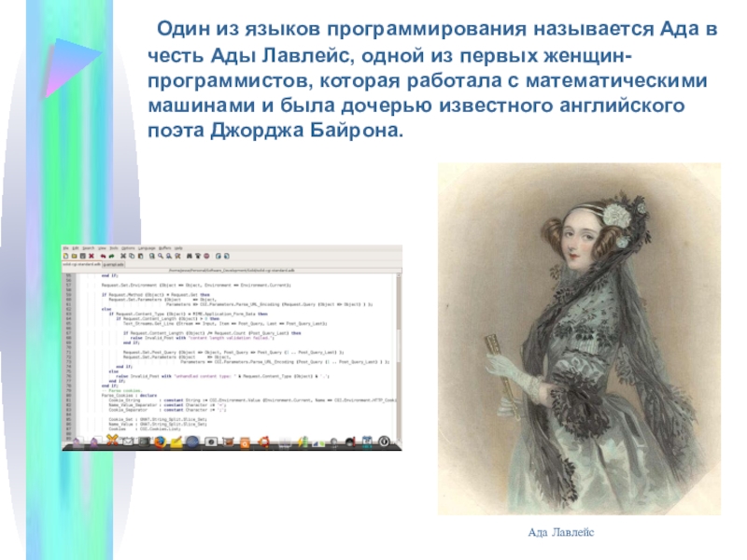This screenshot has width=747, height=560.
Task: Click the calendar icon in the dock
Action: pyautogui.click(x=367, y=441)
